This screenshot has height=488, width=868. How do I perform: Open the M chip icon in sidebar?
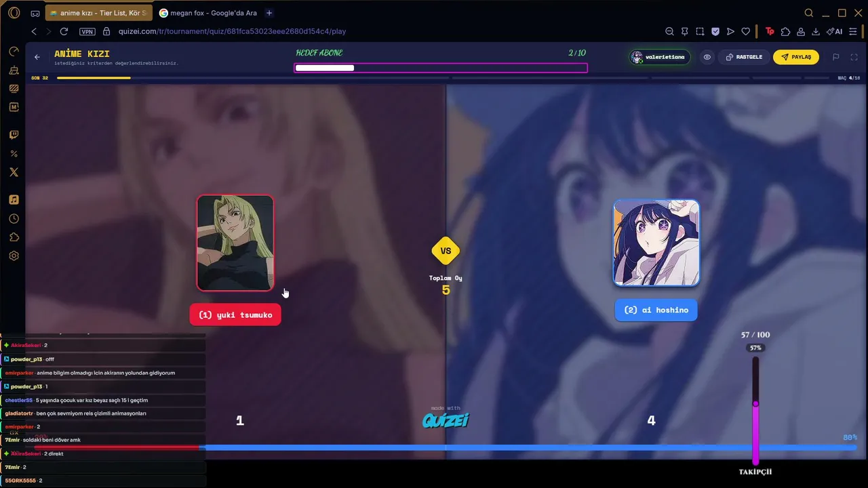14,107
